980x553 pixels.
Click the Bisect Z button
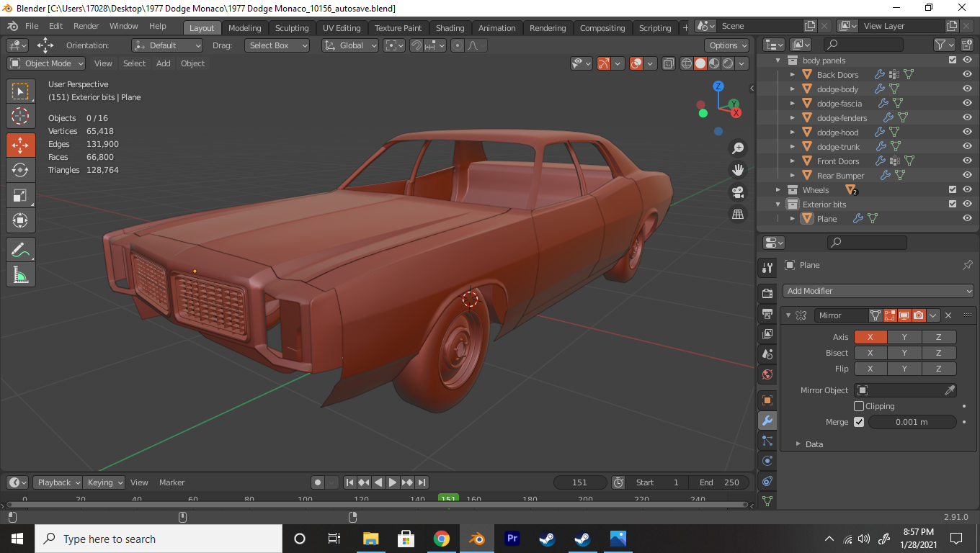click(x=938, y=353)
